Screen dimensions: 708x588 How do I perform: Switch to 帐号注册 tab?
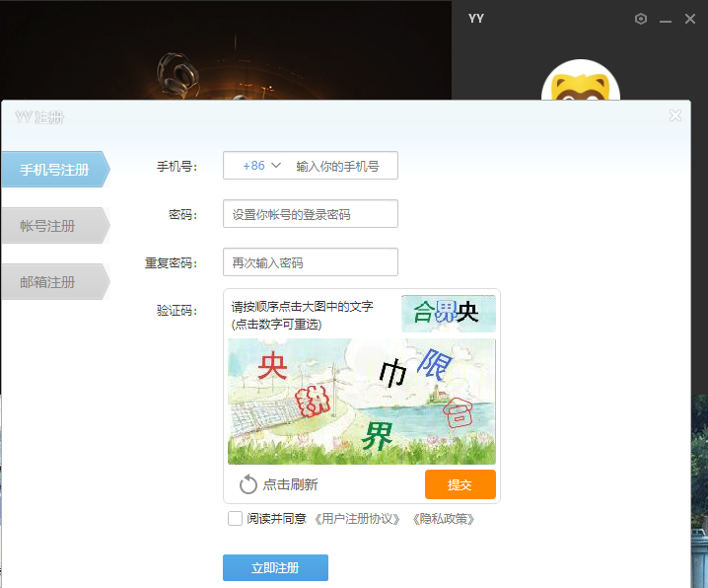(49, 226)
